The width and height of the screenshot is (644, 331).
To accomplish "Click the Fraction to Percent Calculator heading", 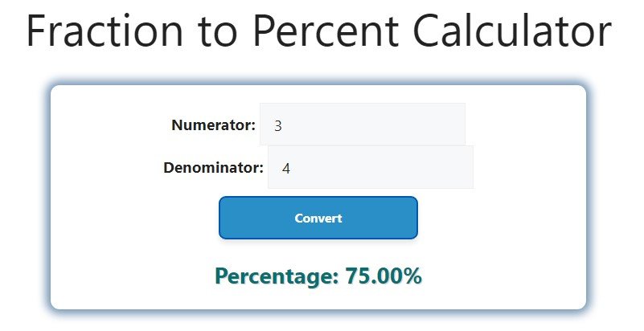I will click(x=318, y=32).
